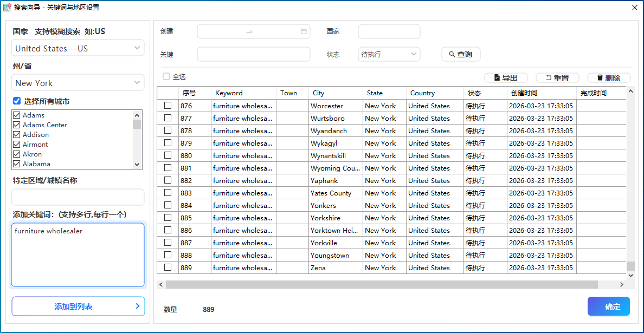
Task: Click right arrow of horizontal table scrollbar
Action: click(x=622, y=284)
